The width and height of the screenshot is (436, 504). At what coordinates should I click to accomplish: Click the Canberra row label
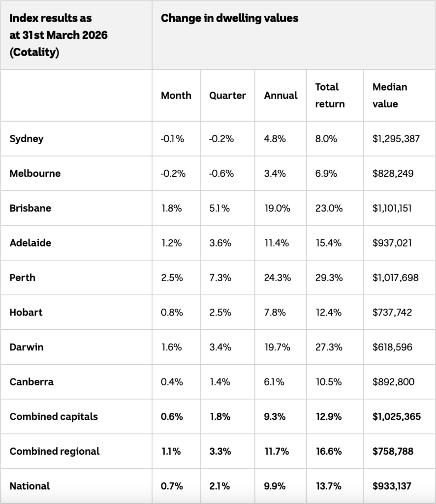pos(31,382)
